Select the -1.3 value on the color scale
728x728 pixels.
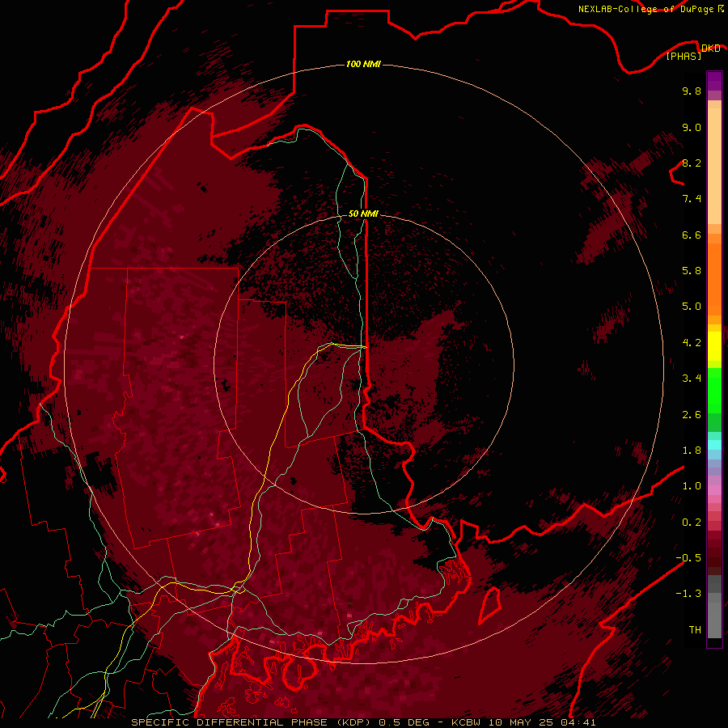point(688,594)
